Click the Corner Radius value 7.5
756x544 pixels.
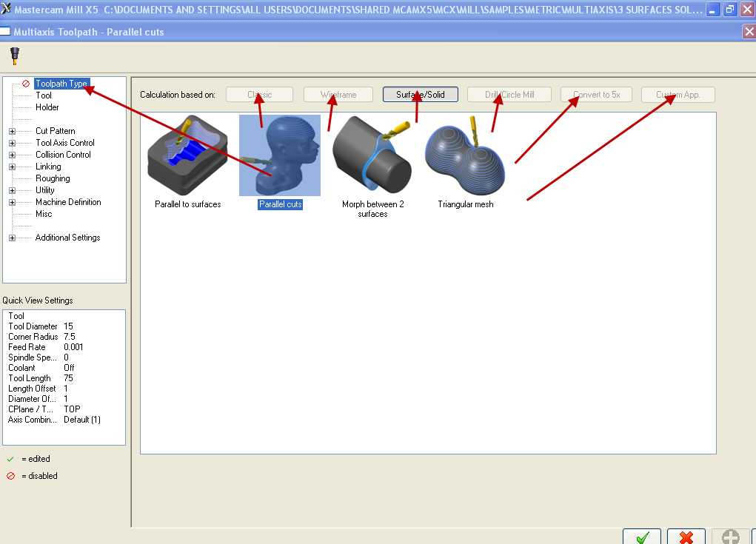pyautogui.click(x=70, y=336)
